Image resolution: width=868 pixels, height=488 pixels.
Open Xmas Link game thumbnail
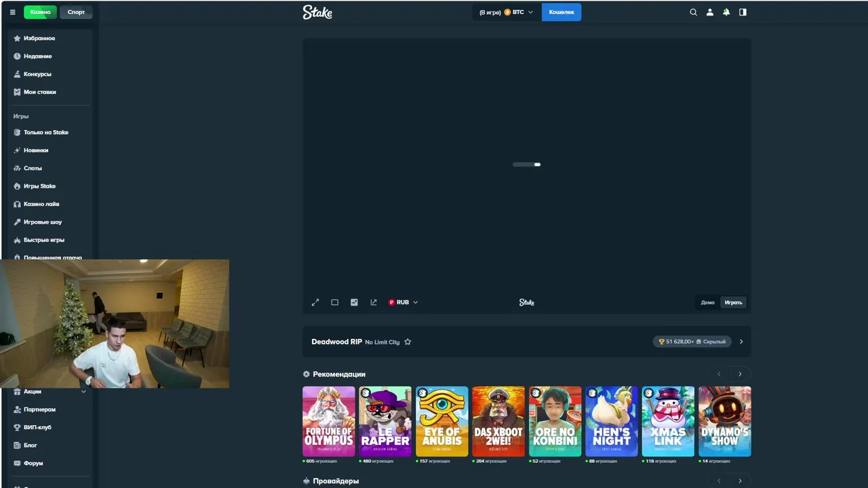point(669,422)
